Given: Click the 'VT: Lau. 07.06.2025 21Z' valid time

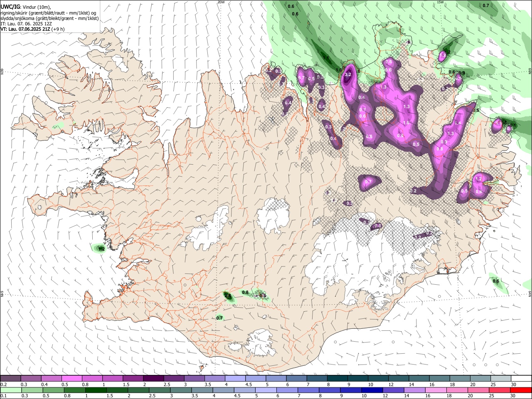Looking at the screenshot, I should (25, 29).
